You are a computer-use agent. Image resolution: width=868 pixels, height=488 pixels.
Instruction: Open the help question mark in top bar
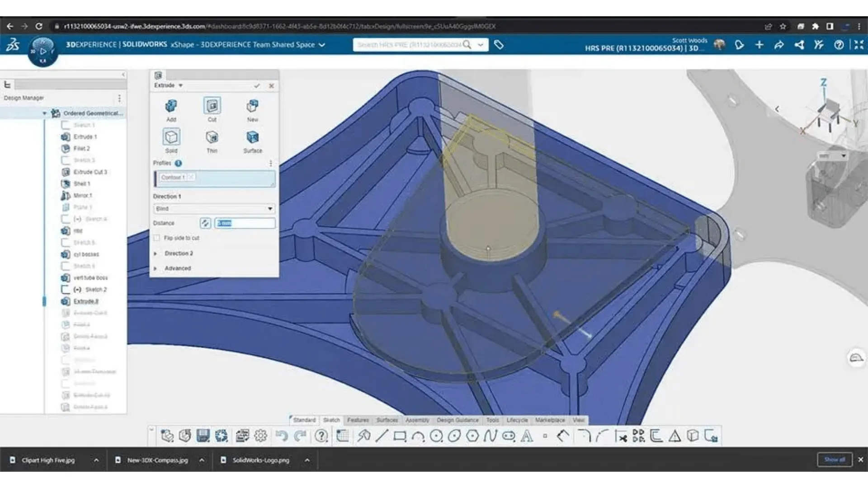coord(839,45)
